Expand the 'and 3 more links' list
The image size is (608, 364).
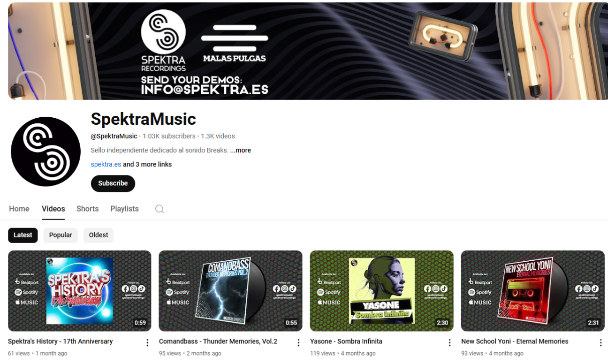click(x=147, y=164)
